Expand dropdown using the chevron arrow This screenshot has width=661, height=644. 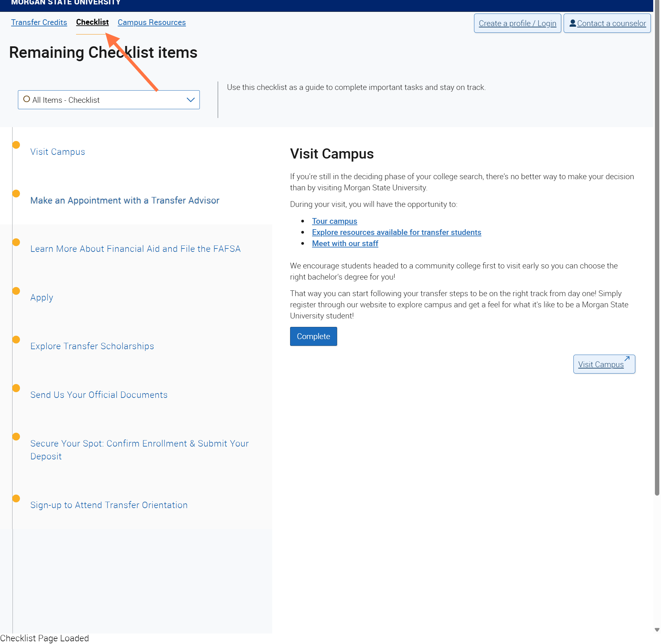pyautogui.click(x=191, y=100)
